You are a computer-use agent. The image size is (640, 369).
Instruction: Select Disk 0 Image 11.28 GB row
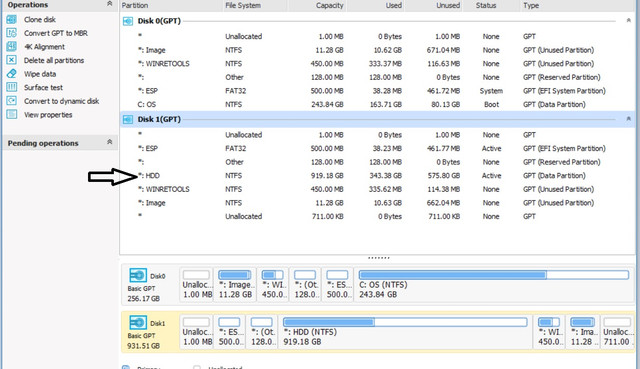377,50
